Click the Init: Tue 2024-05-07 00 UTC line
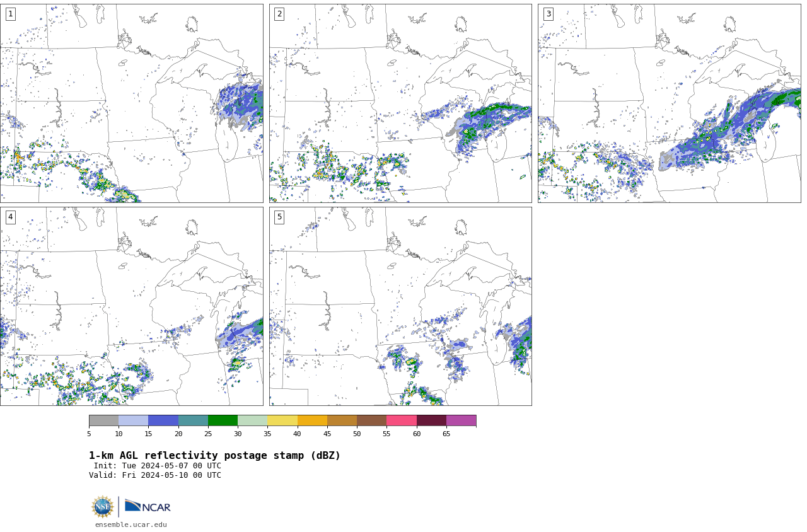This screenshot has height=532, width=807. click(x=158, y=466)
